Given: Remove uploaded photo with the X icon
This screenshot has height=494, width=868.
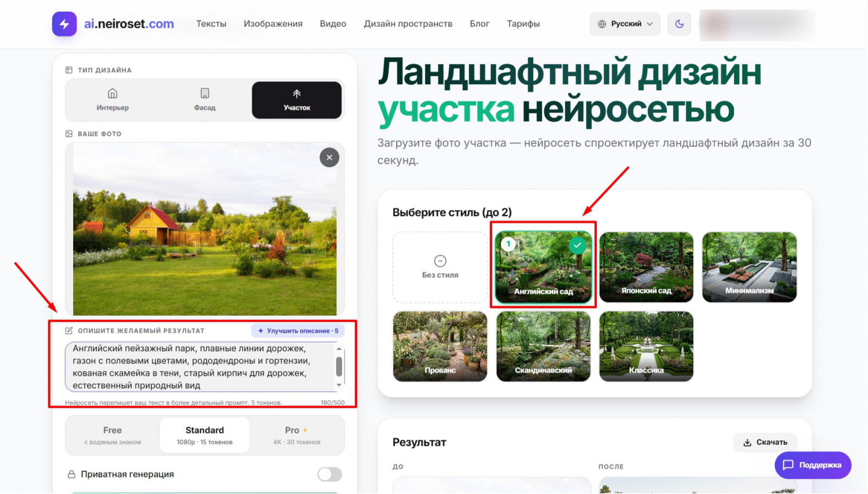Looking at the screenshot, I should click(329, 157).
